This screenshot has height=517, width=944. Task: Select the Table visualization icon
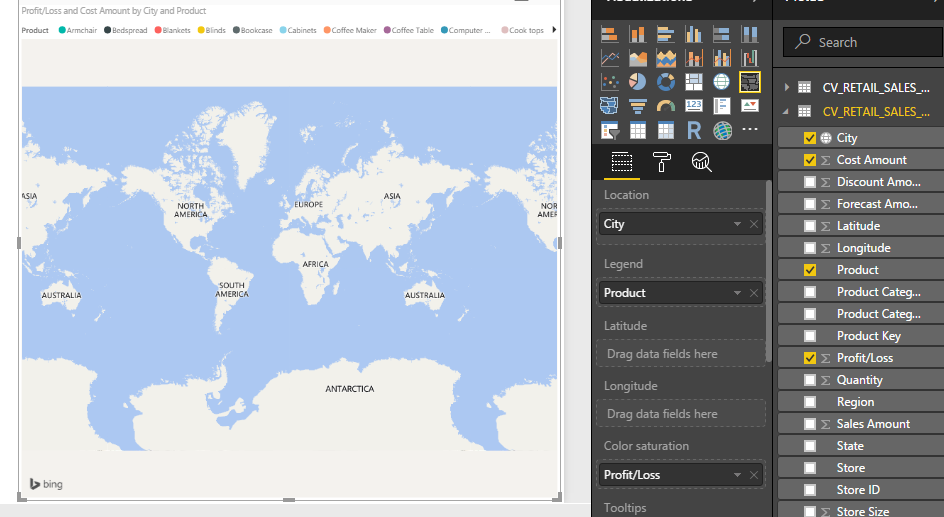click(x=638, y=130)
